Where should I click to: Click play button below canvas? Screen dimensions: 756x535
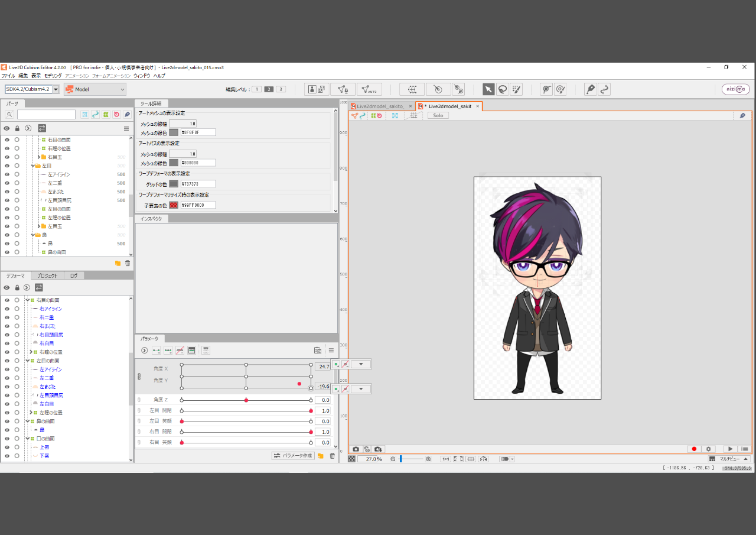pos(731,449)
